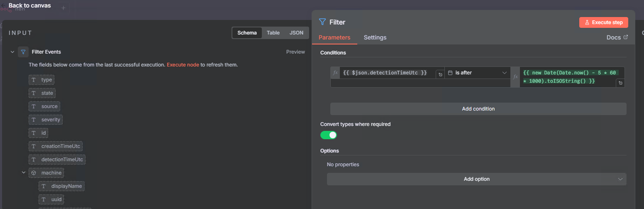Collapse the Filter Events section
The image size is (644, 209).
tap(12, 52)
